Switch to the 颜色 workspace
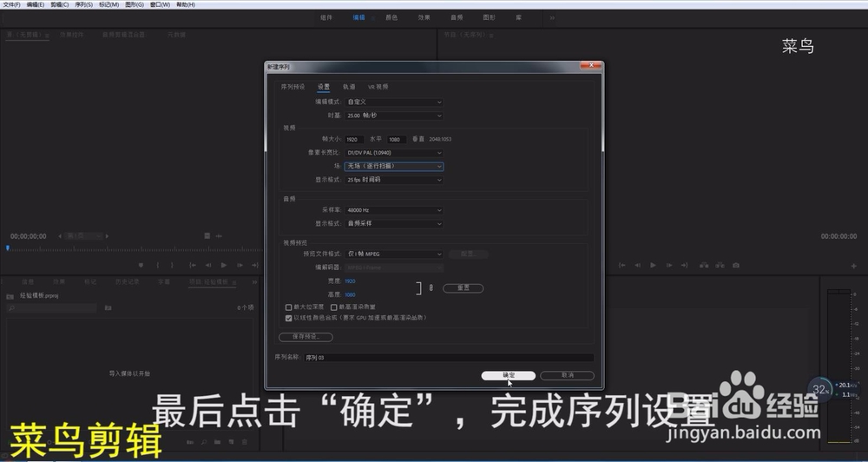This screenshot has height=462, width=868. click(391, 17)
